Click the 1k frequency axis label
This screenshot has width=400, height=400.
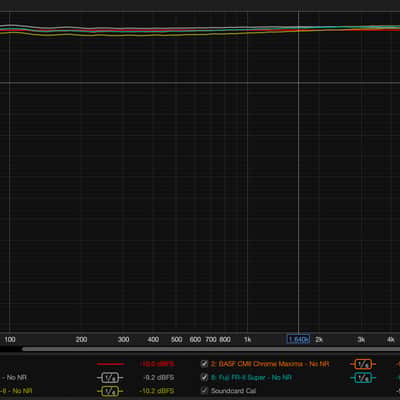click(247, 340)
